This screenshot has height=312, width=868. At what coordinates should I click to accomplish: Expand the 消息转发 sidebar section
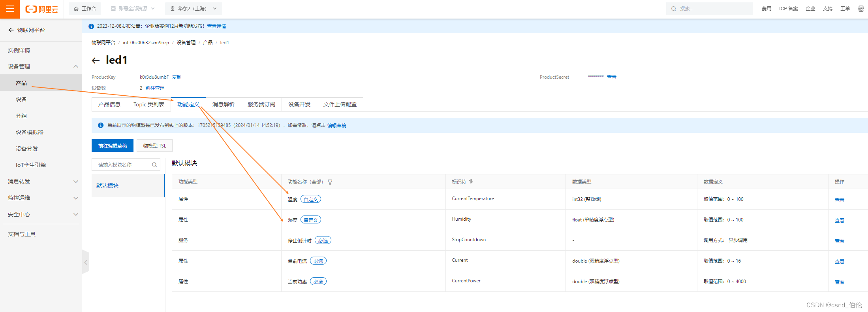(76, 182)
